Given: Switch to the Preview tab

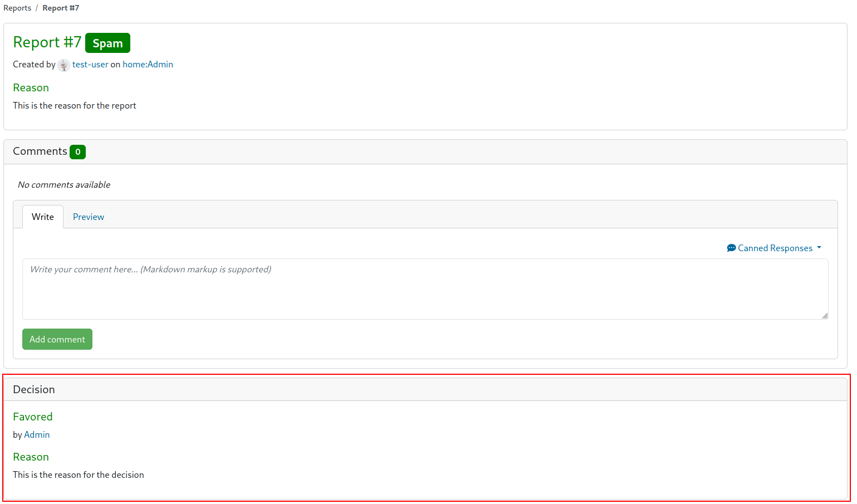Looking at the screenshot, I should (88, 217).
